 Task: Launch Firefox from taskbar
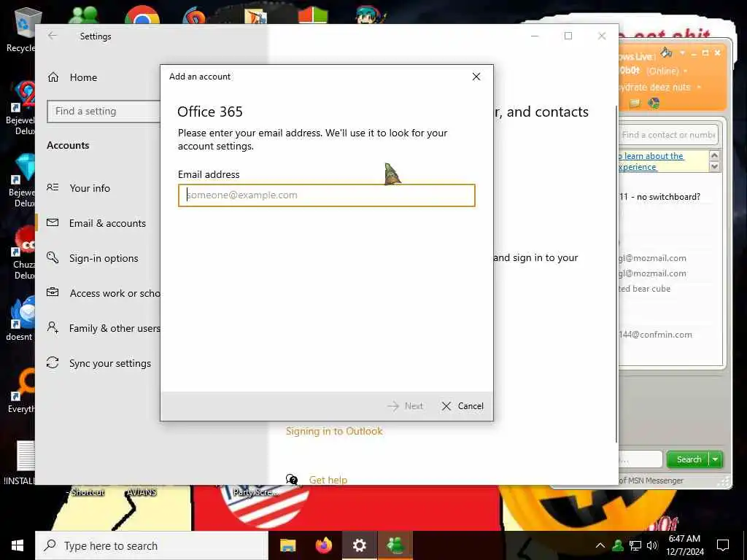pos(323,545)
